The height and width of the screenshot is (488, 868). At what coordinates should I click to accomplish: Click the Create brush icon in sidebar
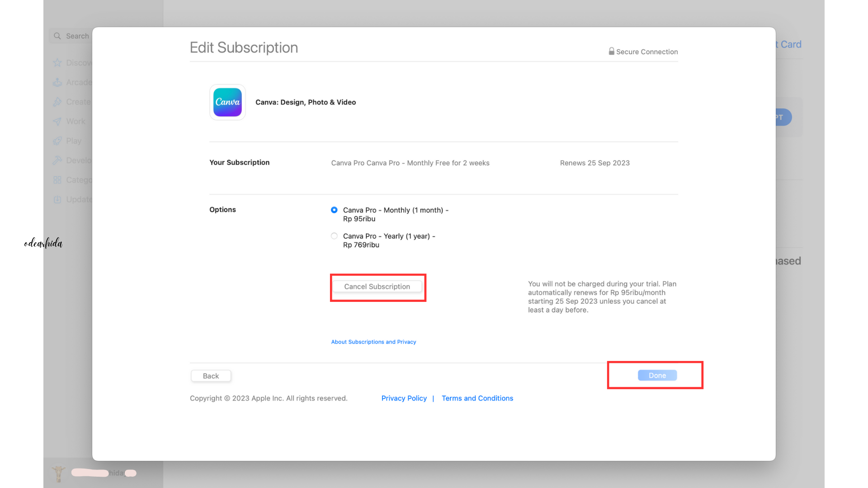(57, 102)
